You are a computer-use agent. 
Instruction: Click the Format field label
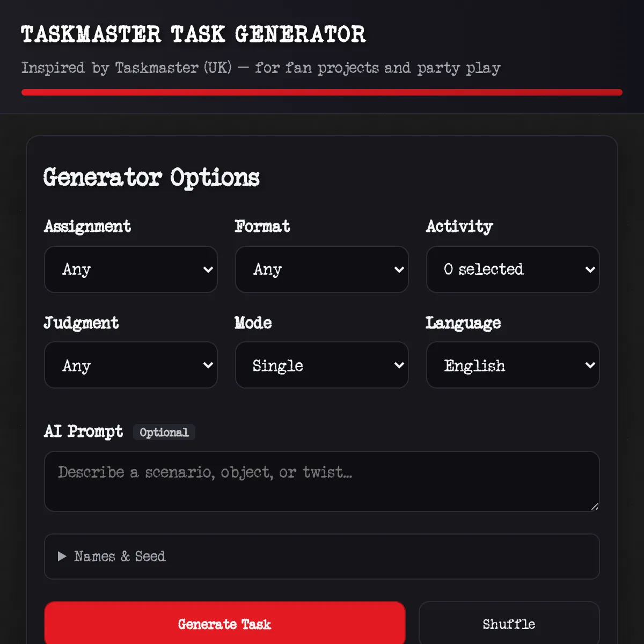click(262, 226)
